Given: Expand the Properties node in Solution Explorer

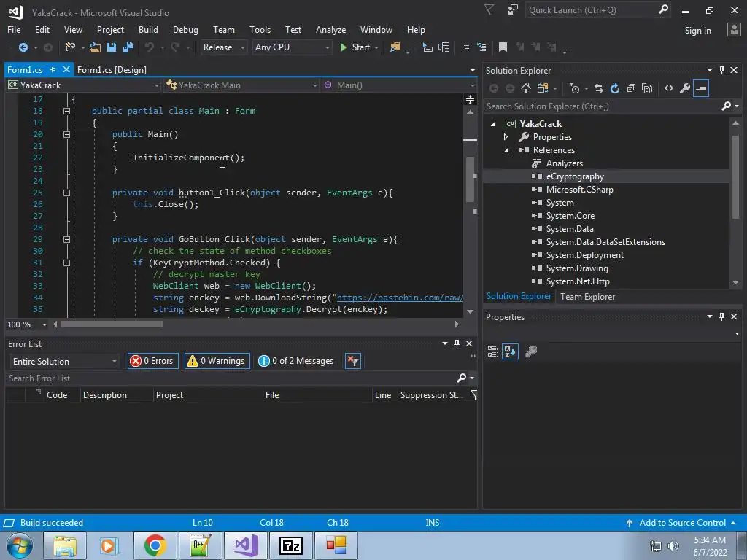Looking at the screenshot, I should (506, 136).
